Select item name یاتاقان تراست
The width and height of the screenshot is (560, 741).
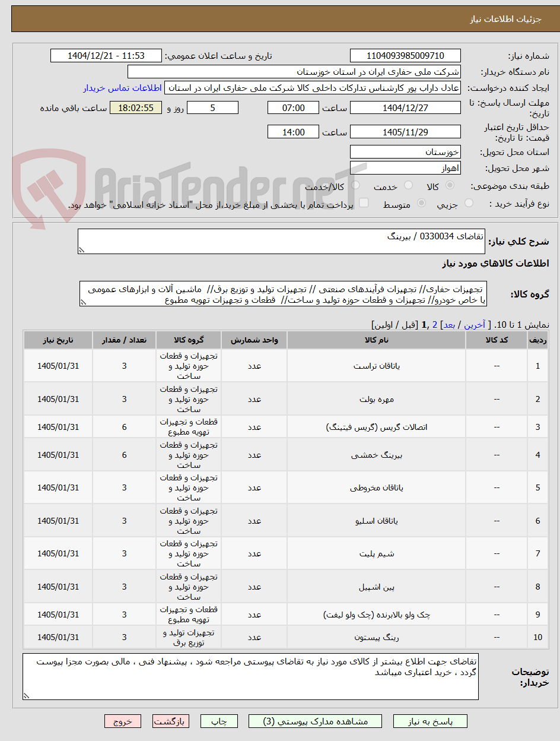click(x=377, y=366)
